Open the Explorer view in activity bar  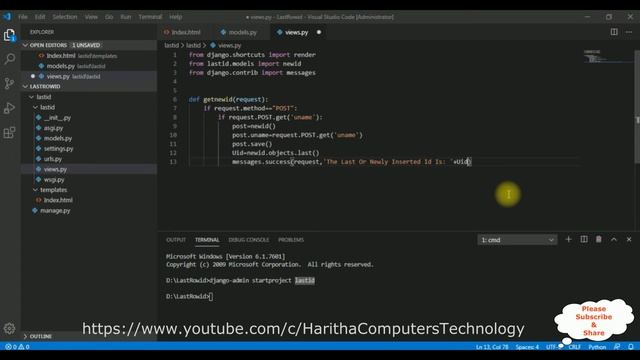(9, 35)
